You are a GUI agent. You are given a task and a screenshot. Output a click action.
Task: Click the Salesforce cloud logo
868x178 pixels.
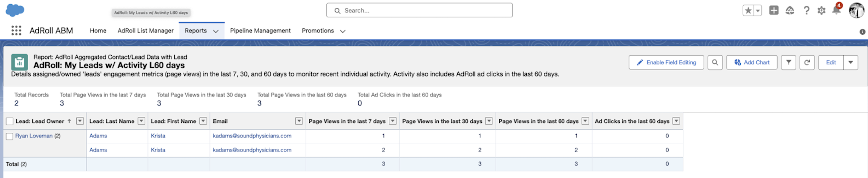pyautogui.click(x=15, y=10)
